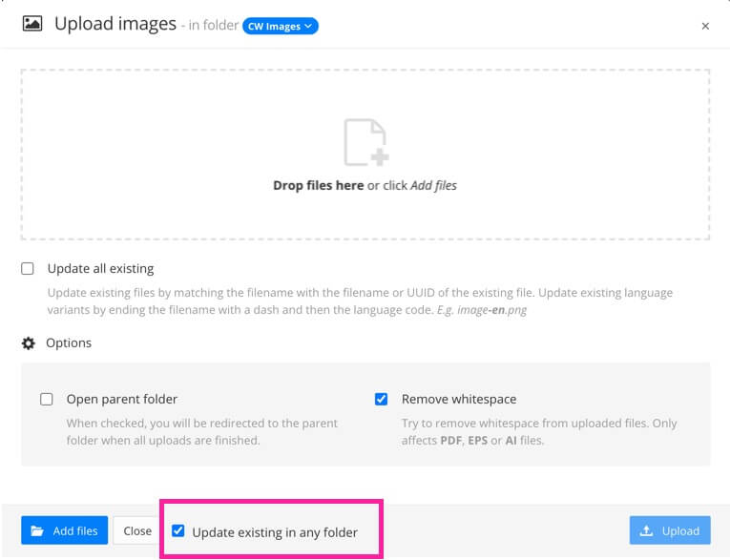This screenshot has height=560, width=730.
Task: Click the Drop files here area
Action: point(365,155)
